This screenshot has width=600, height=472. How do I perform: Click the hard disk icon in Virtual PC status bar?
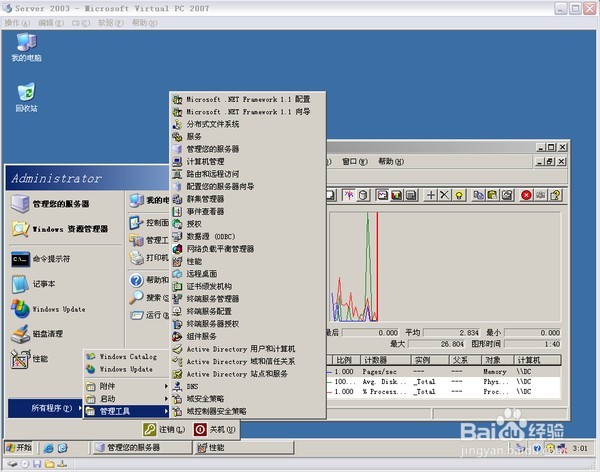13,464
